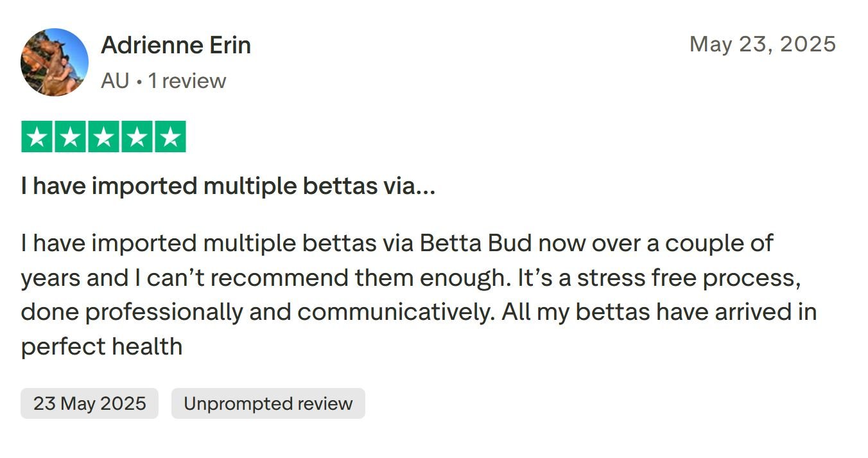Click the second green rating star
This screenshot has height=458, width=868.
(71, 137)
